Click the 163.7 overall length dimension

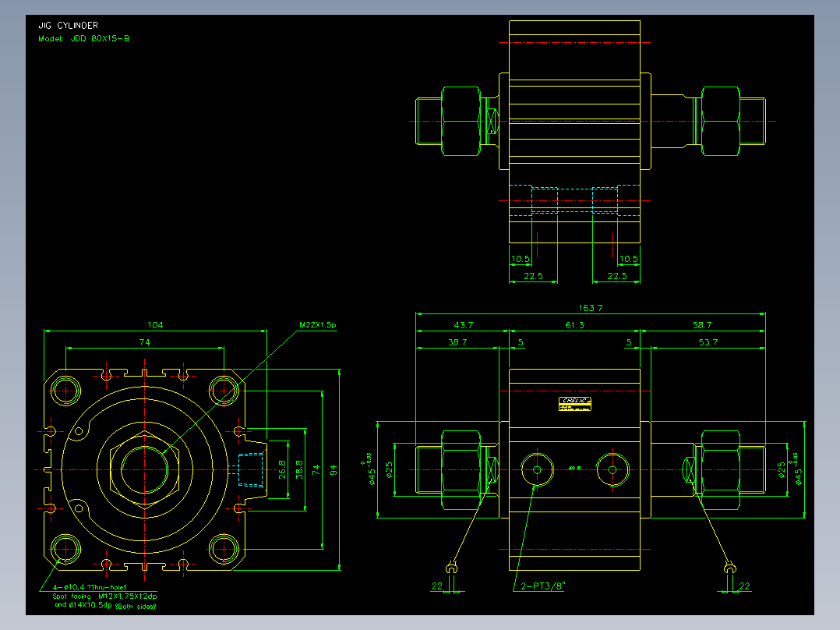click(x=591, y=308)
